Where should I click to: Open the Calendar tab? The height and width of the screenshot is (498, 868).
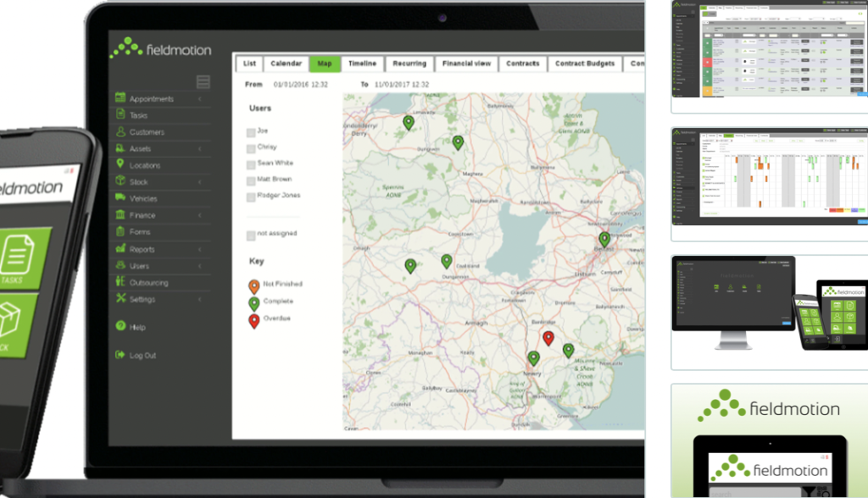(287, 64)
